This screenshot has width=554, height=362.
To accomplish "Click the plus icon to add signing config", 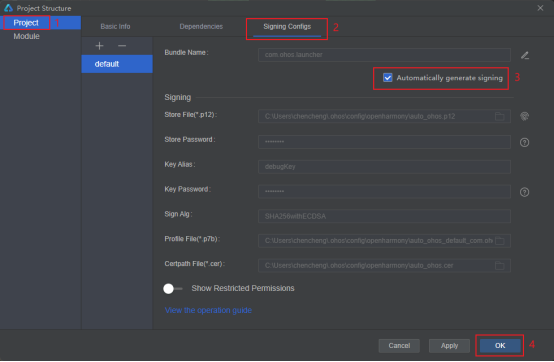I will [x=99, y=46].
